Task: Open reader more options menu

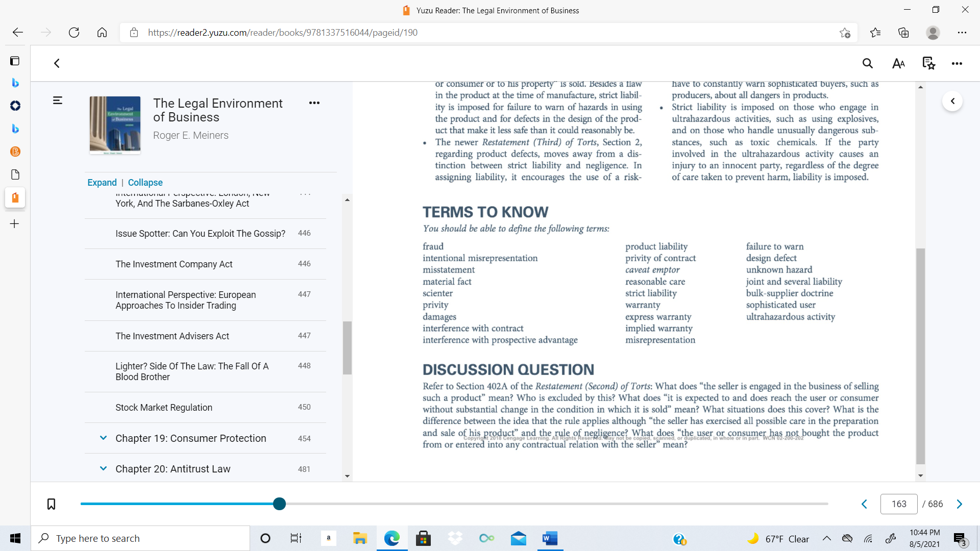Action: click(x=957, y=63)
